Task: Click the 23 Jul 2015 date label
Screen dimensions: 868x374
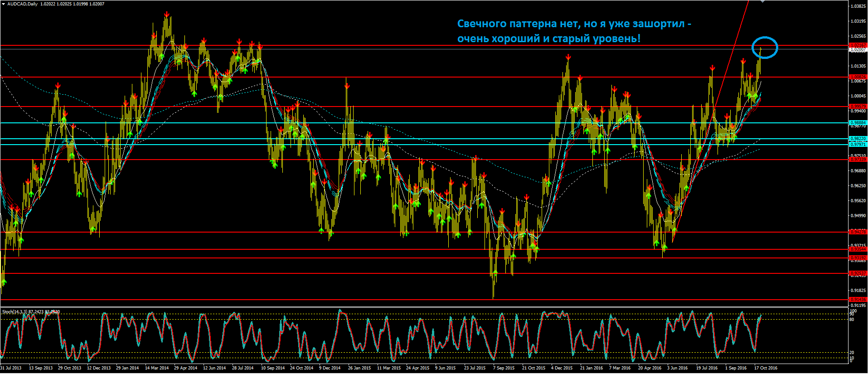Action: (x=475, y=368)
